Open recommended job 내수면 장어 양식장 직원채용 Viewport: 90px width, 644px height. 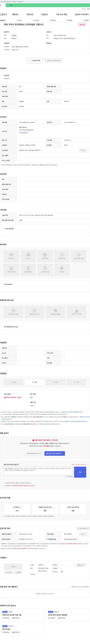[57, 615]
